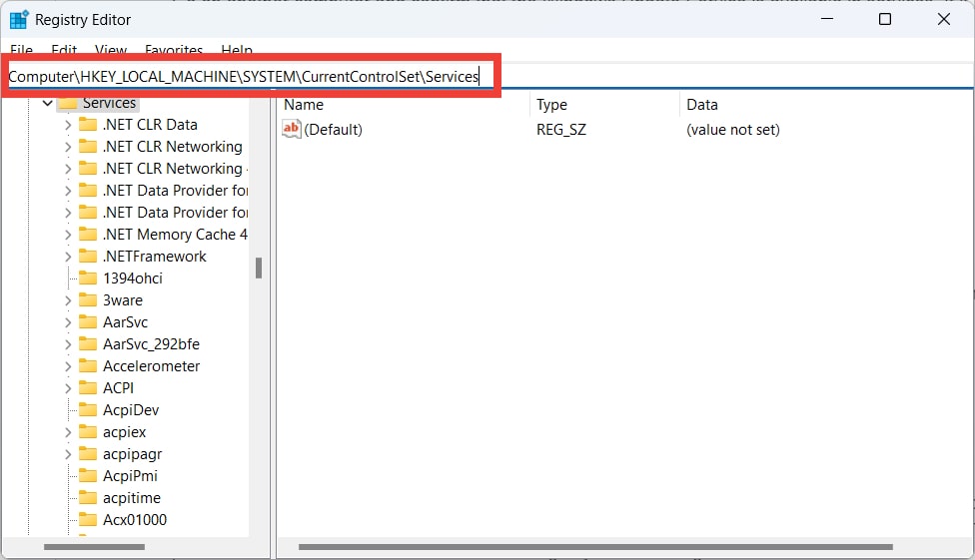Expand the AarSvc key
The image size is (975, 560).
click(x=68, y=322)
